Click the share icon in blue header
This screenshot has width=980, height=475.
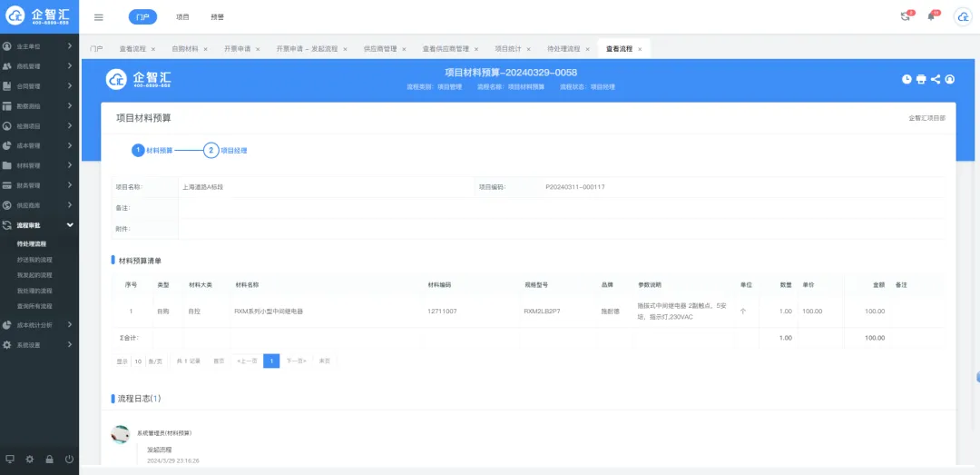936,79
